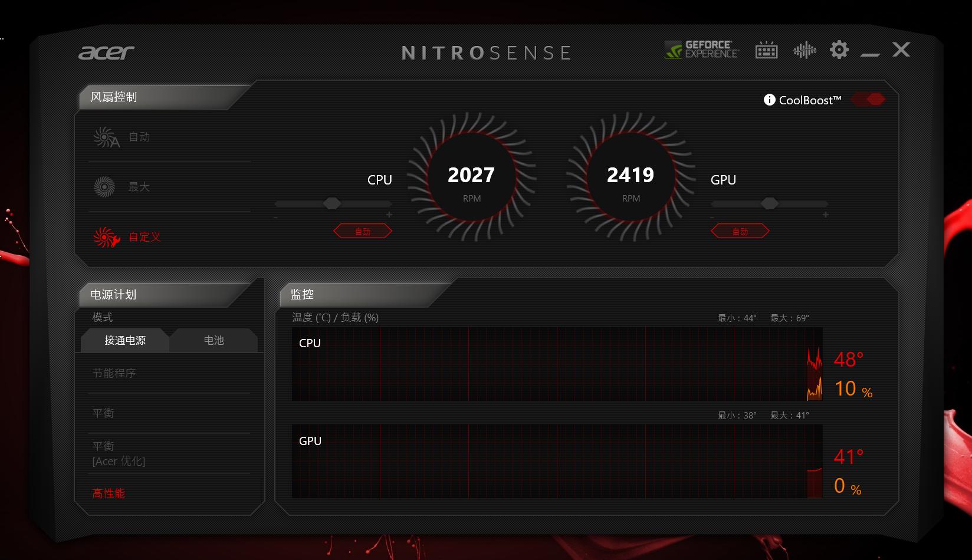Open GeForce Experience from the header
The image size is (972, 560).
(x=701, y=50)
